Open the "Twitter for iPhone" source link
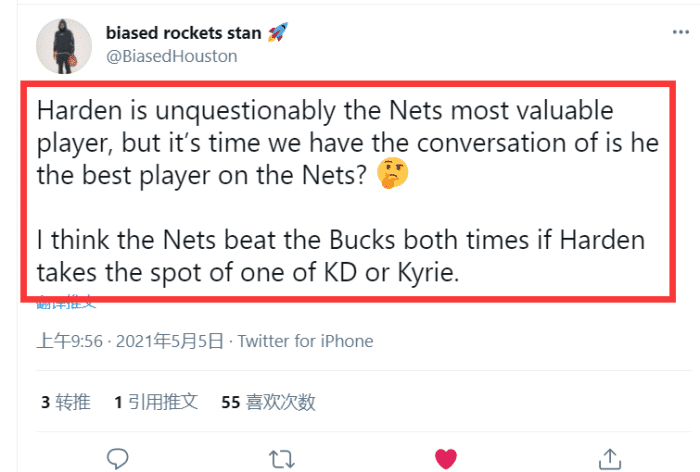The image size is (700, 472). click(305, 341)
